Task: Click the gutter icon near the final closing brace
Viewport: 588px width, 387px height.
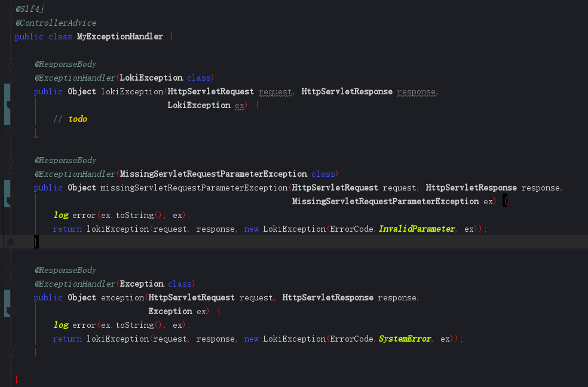Action: (x=10, y=352)
